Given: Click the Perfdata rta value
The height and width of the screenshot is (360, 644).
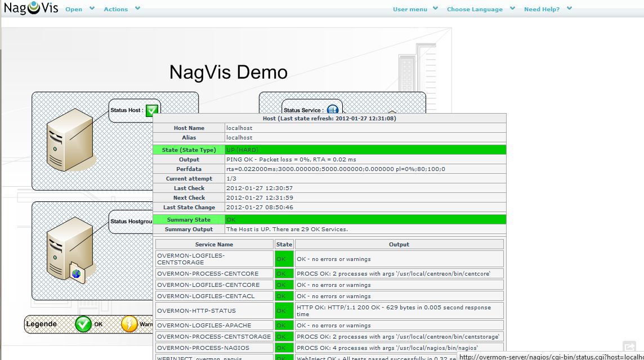Looking at the screenshot, I should (336, 169).
